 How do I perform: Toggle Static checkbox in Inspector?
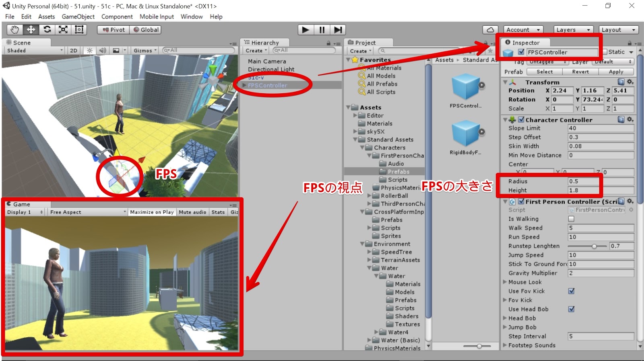(605, 52)
